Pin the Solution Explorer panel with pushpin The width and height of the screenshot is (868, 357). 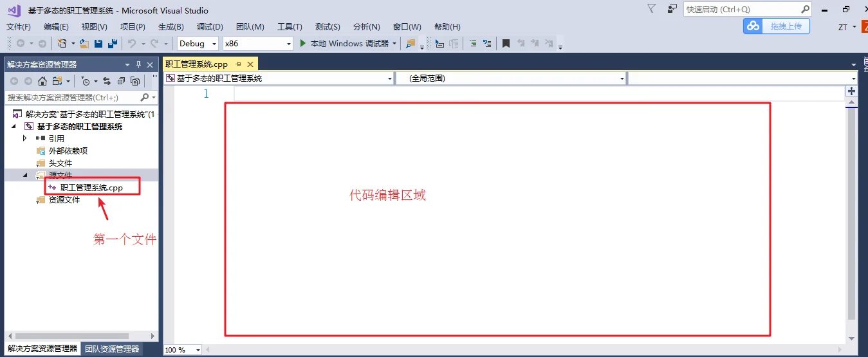tap(138, 65)
